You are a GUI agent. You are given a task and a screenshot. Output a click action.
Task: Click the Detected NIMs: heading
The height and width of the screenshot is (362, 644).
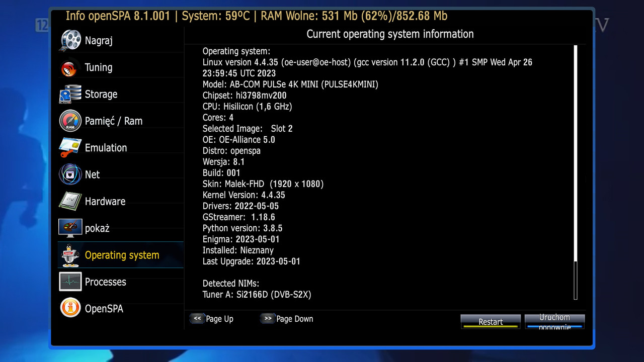(231, 284)
